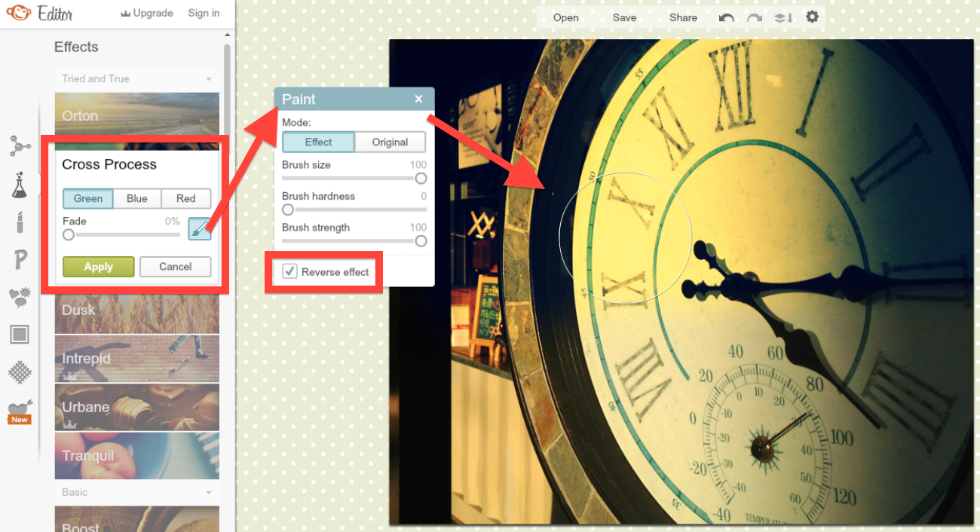The height and width of the screenshot is (532, 980).
Task: Click Save in the top toolbar
Action: (624, 17)
